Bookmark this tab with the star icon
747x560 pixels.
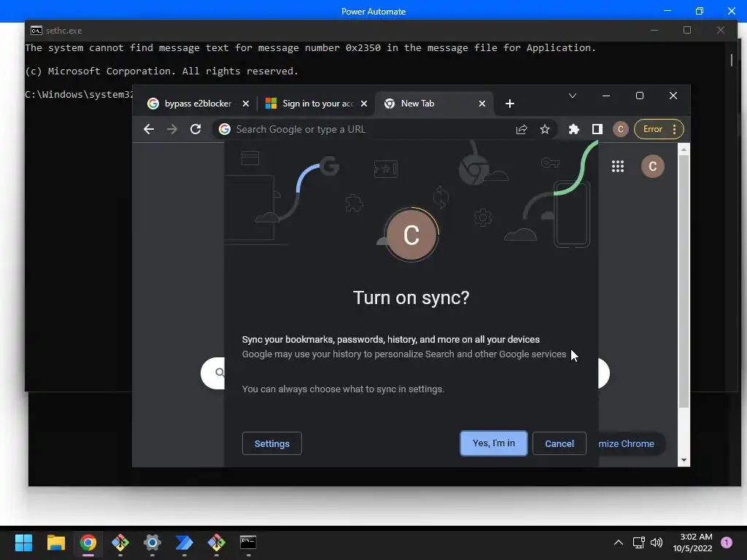click(545, 129)
